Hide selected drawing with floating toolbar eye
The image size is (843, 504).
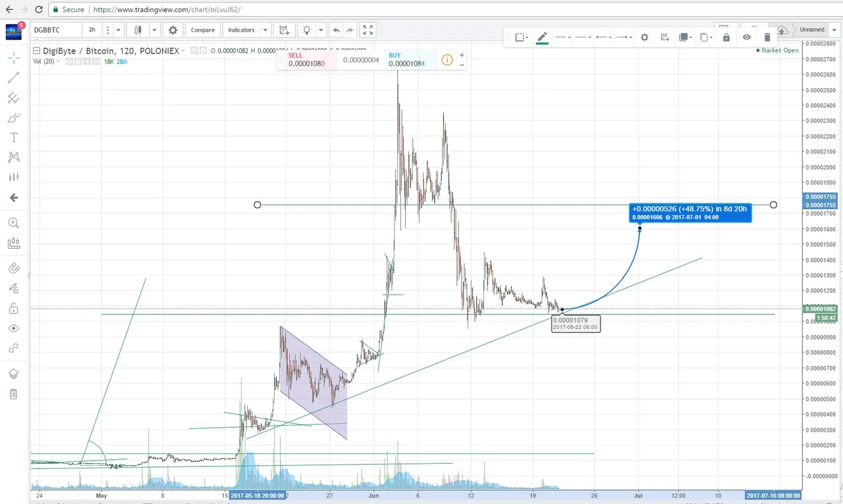tap(746, 38)
